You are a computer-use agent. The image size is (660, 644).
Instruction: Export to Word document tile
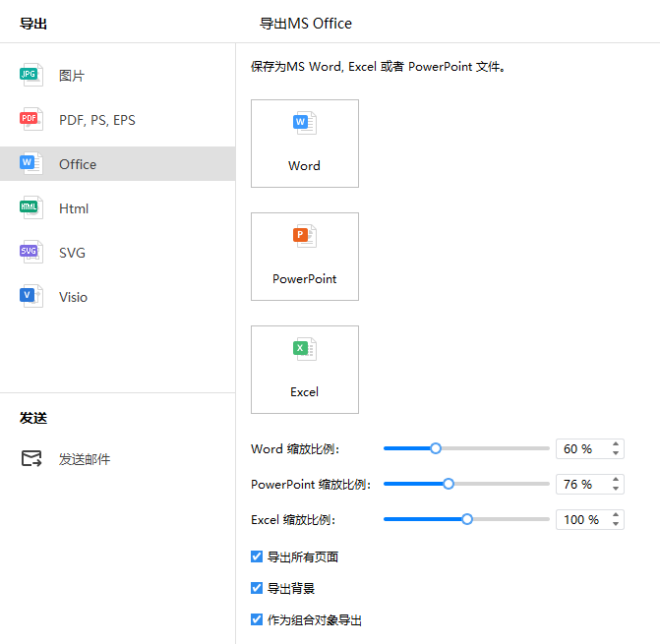(x=305, y=144)
